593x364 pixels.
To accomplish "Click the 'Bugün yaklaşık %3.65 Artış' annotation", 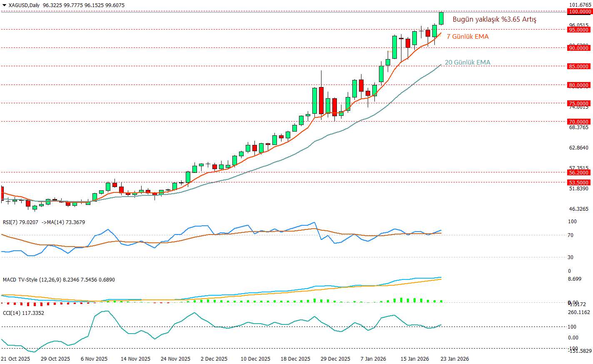I will (494, 20).
